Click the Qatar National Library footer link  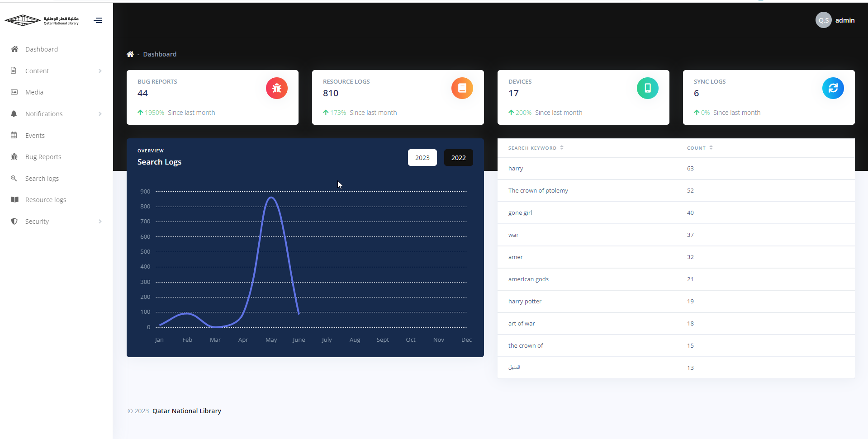186,411
